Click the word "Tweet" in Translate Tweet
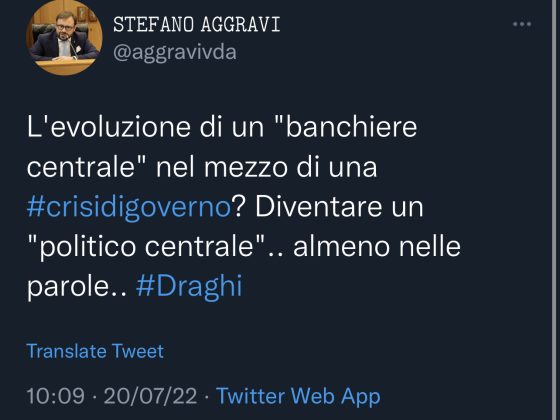Screen dimensions: 560x420 tap(138, 351)
